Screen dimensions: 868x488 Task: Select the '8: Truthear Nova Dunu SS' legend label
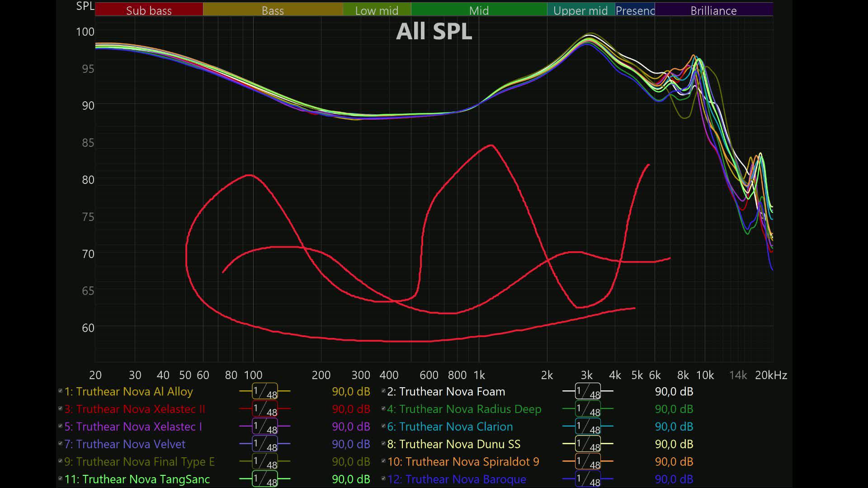click(x=454, y=444)
